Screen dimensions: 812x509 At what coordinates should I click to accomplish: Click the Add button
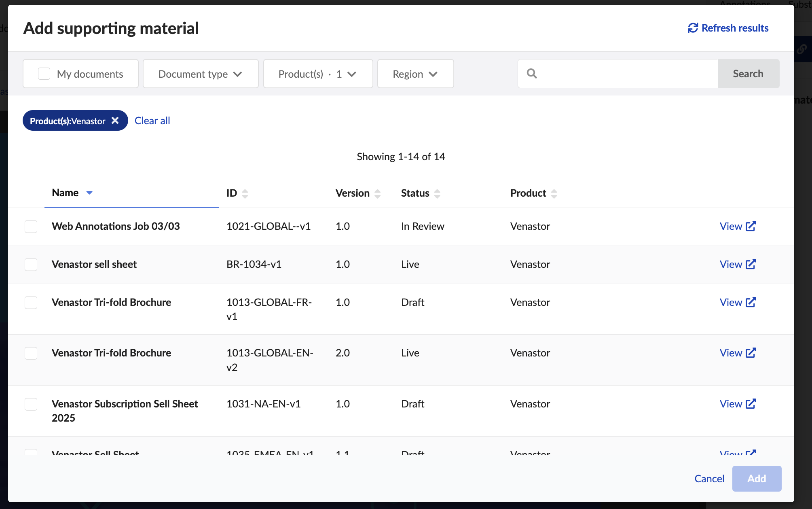(x=757, y=479)
